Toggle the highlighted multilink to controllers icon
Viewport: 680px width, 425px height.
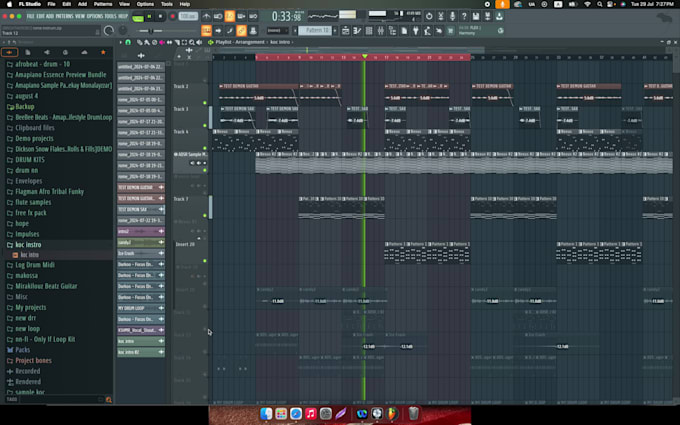241,30
